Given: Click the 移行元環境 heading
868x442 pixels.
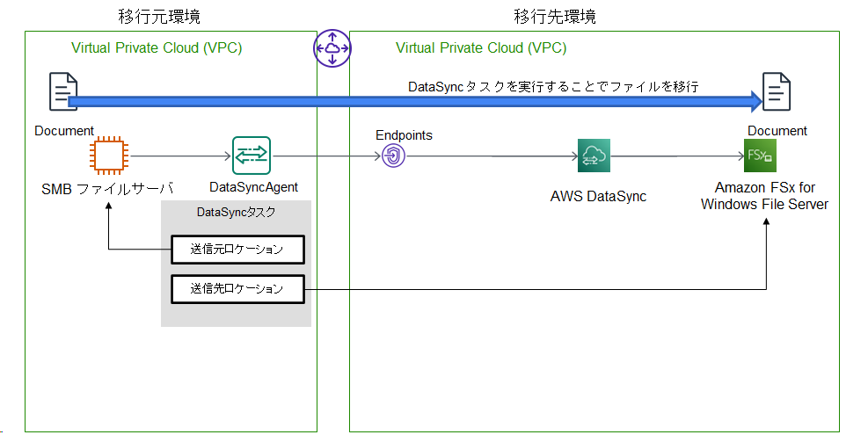Looking at the screenshot, I should point(159,17).
